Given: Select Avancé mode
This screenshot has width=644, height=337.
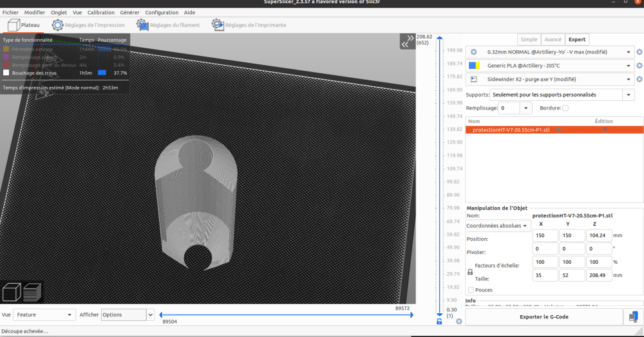Looking at the screenshot, I should [553, 39].
